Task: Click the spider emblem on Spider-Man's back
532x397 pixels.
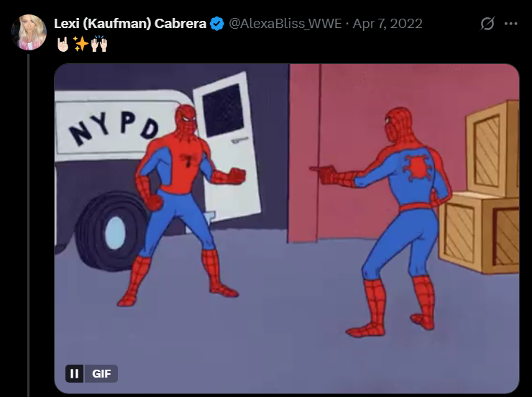Action: [418, 168]
